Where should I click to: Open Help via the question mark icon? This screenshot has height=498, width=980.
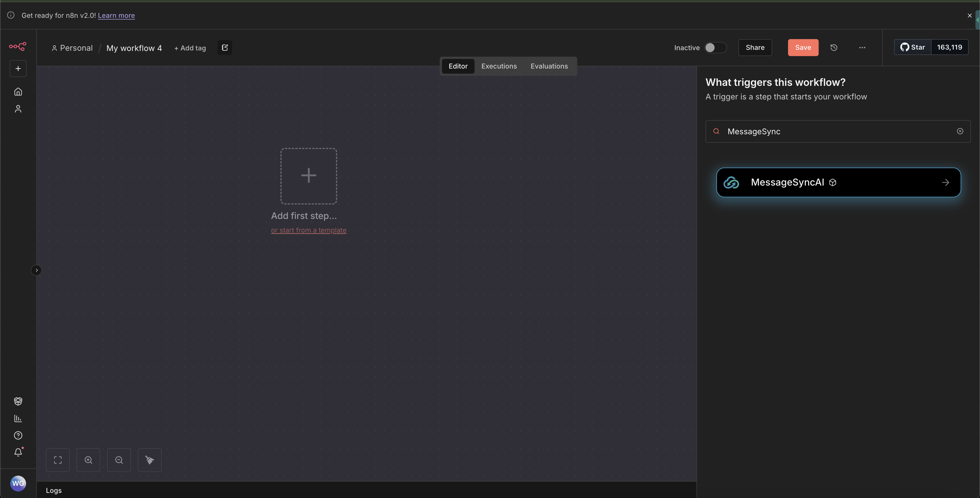pos(18,435)
